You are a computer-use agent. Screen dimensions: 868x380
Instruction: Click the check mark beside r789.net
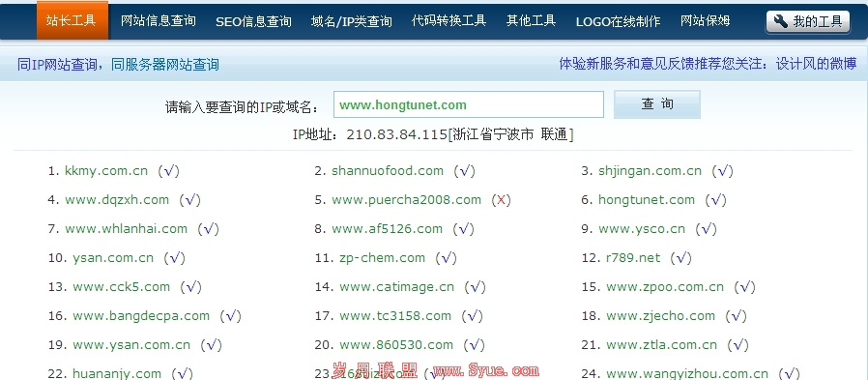(681, 257)
